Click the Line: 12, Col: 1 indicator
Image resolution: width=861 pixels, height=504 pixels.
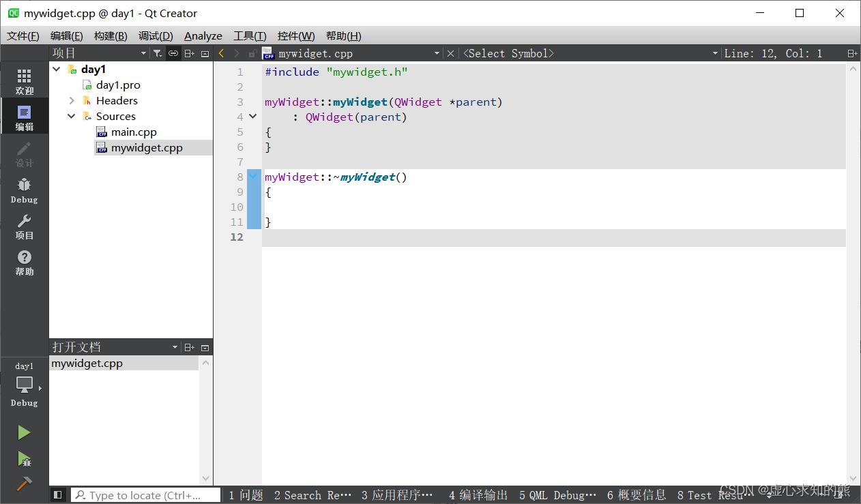(773, 53)
